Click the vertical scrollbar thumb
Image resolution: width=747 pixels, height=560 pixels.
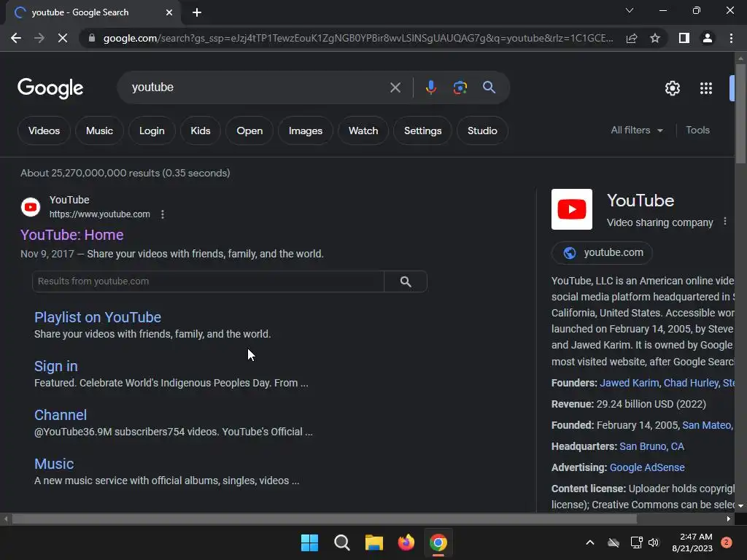coord(740,113)
